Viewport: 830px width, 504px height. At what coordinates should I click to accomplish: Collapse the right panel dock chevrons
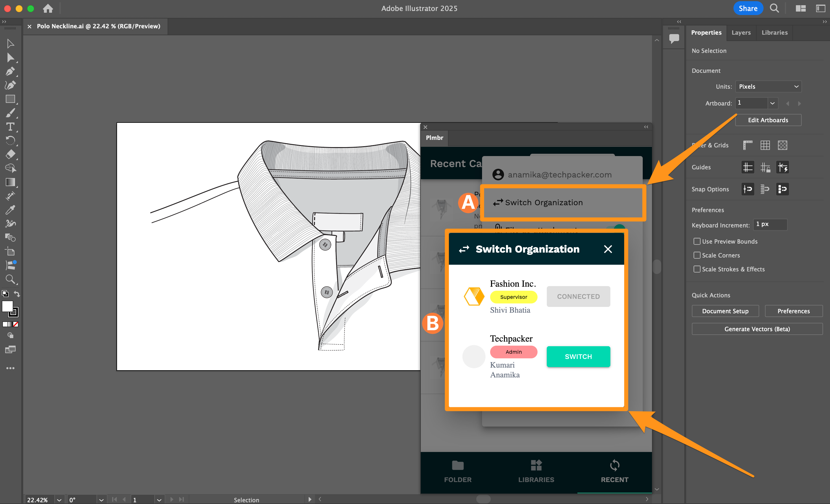pos(825,22)
